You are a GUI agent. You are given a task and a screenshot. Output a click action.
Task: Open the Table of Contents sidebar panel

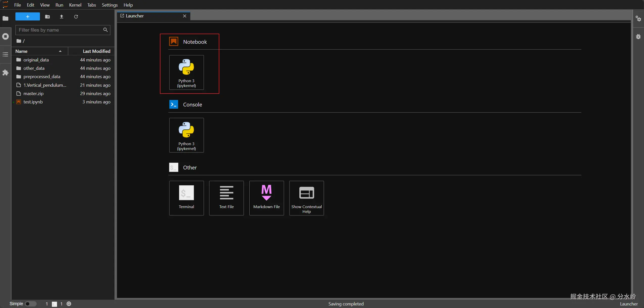tap(5, 54)
